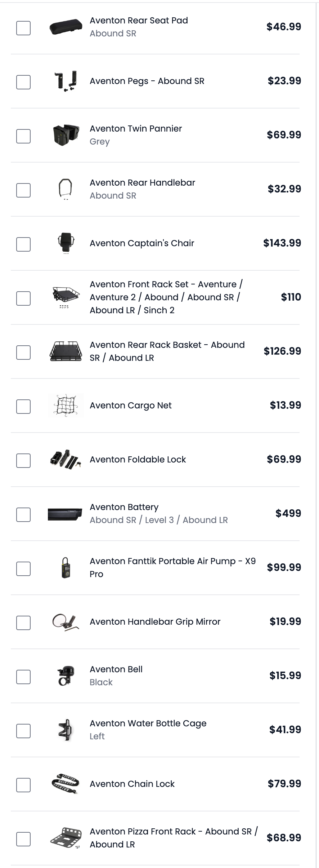
Task: Select the Aventon Battery checkbox
Action: pyautogui.click(x=23, y=515)
